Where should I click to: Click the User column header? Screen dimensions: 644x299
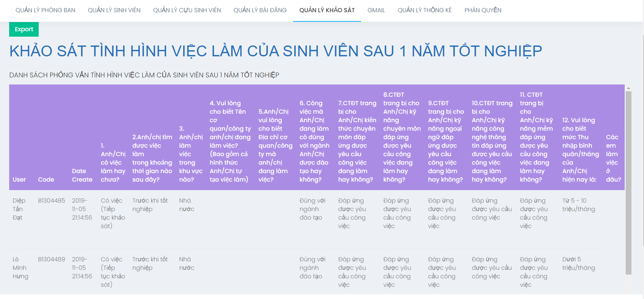pyautogui.click(x=19, y=180)
